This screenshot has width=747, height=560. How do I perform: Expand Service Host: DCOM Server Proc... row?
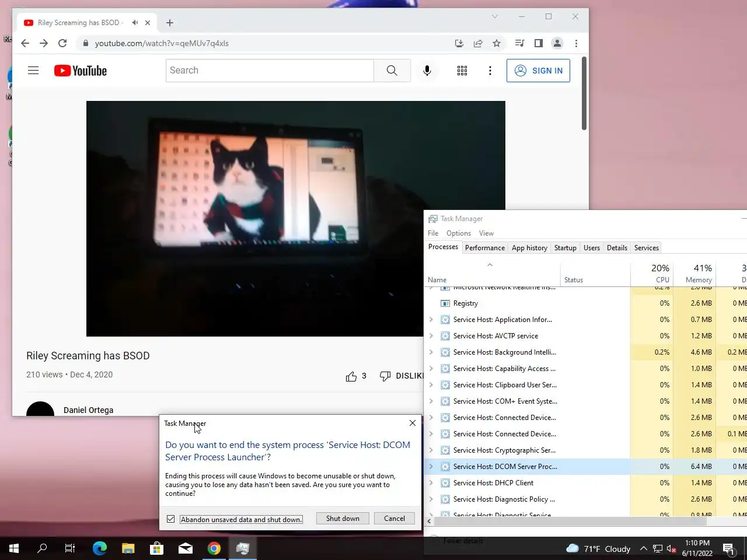[431, 467]
